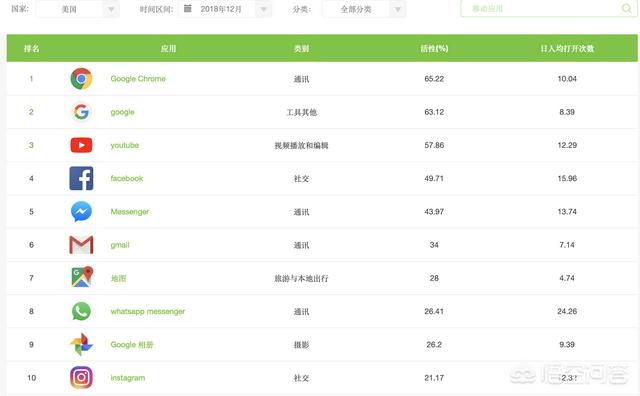Viewport: 640px width, 396px height.
Task: Click activity value 21.17 for instagram
Action: pyautogui.click(x=434, y=378)
